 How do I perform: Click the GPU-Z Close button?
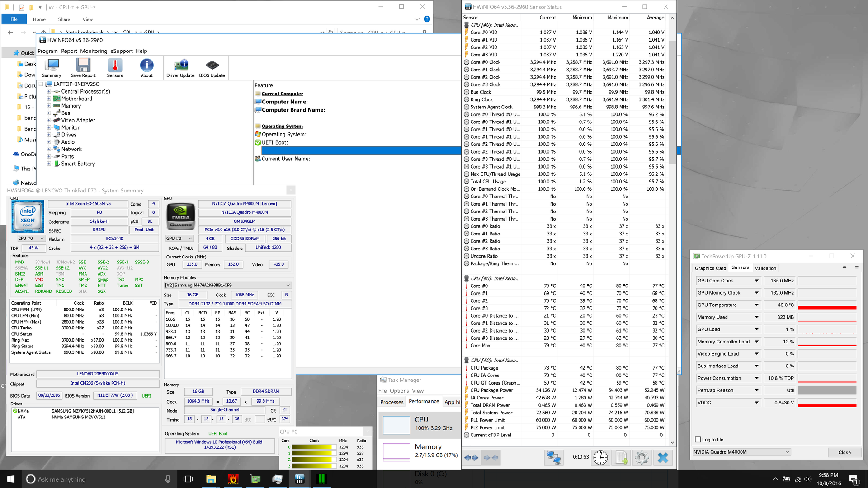[844, 452]
